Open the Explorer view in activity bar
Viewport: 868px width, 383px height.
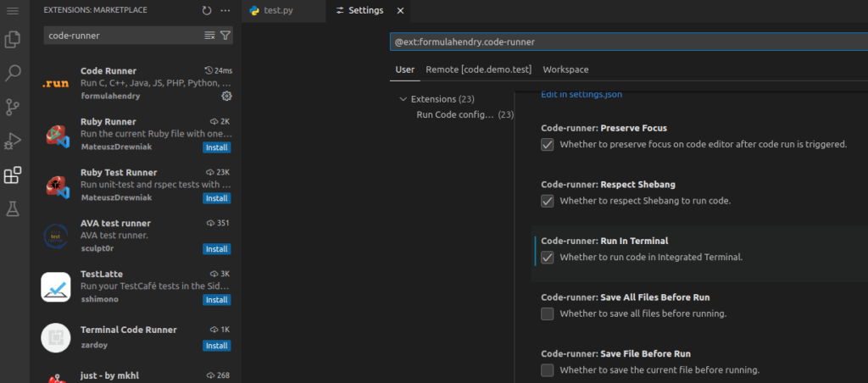click(13, 40)
